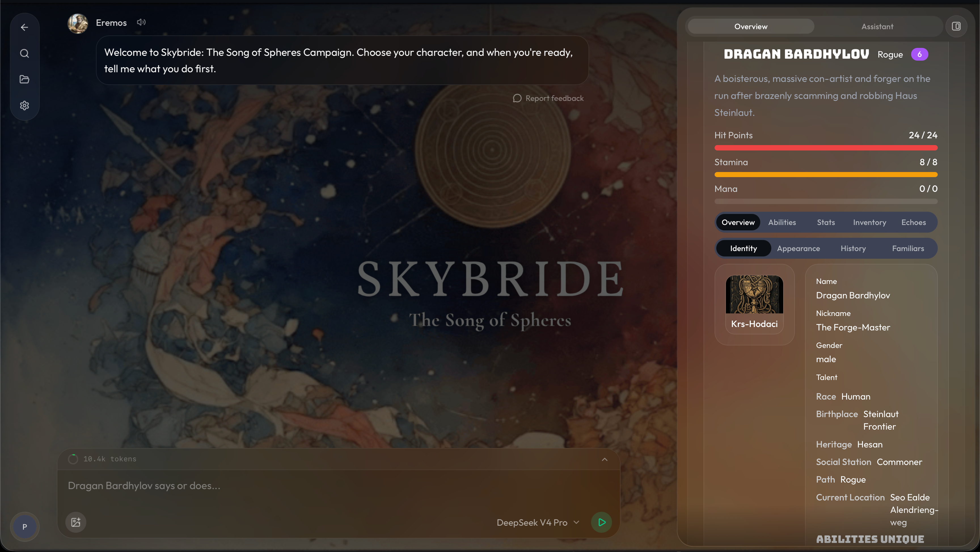Click the Eremos narrator name
Viewport: 980px width, 552px height.
click(111, 23)
